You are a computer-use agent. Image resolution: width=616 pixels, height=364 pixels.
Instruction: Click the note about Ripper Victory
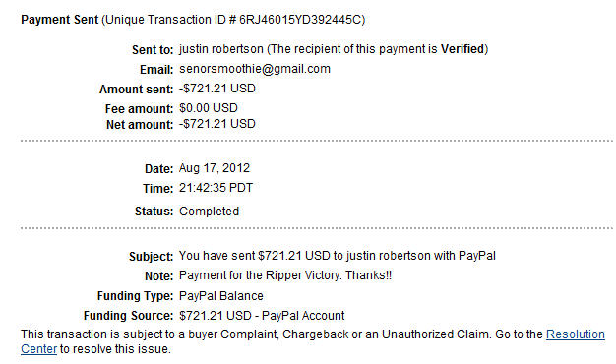tap(285, 275)
